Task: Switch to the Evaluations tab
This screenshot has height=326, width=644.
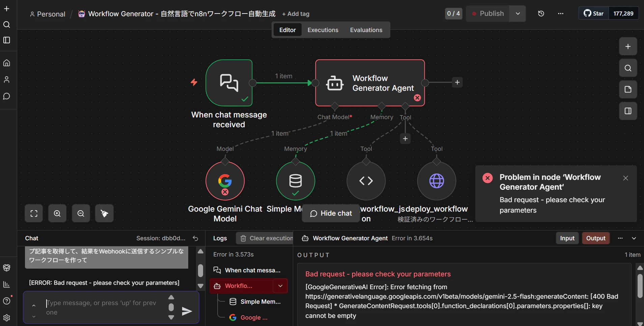Action: tap(366, 30)
